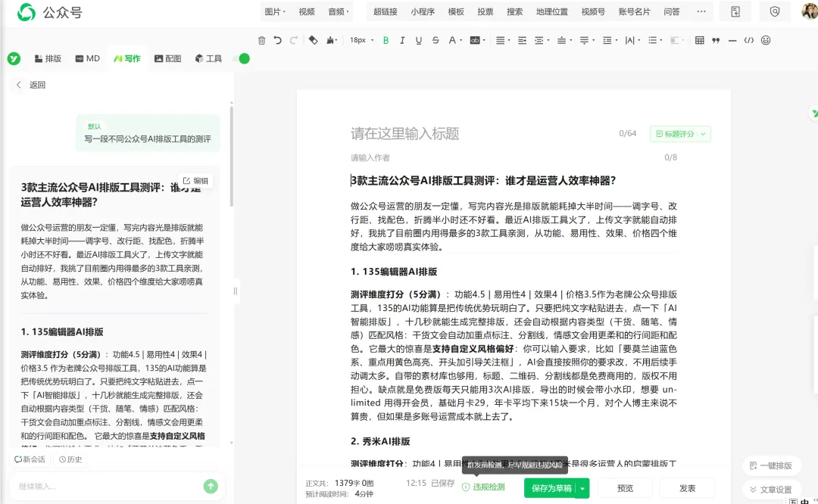Switch to the AI 写作 tab

[x=127, y=59]
